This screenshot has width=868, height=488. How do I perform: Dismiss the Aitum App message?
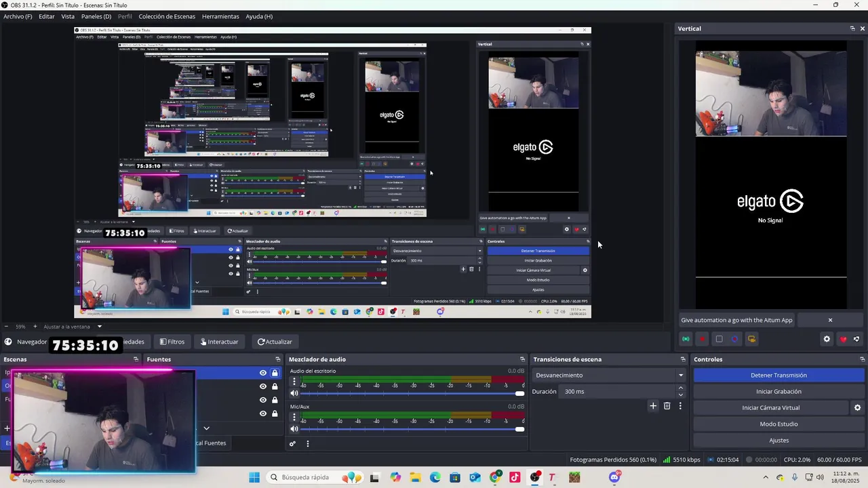pos(830,320)
